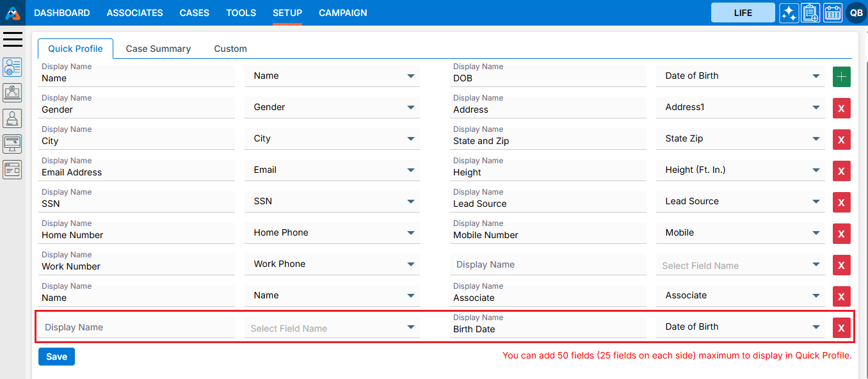Screen dimensions: 868x379
Task: Delete the Lead Source row using X
Action: click(841, 202)
